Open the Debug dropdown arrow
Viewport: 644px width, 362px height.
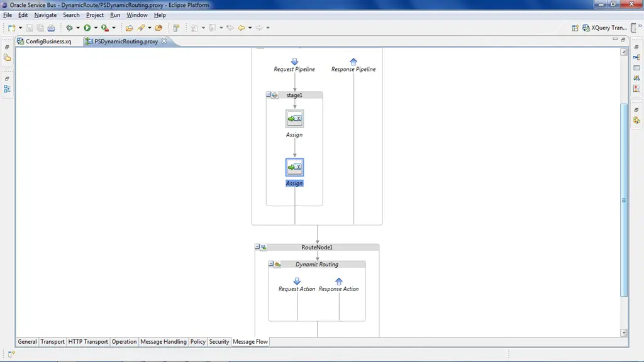coord(78,28)
